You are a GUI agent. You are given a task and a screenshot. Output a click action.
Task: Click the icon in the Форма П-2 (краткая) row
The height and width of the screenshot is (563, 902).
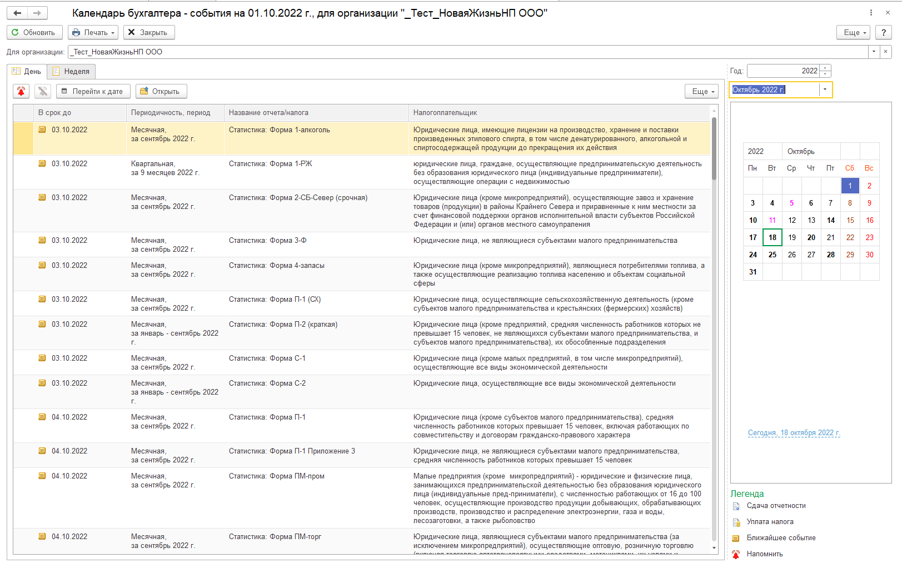click(x=42, y=324)
